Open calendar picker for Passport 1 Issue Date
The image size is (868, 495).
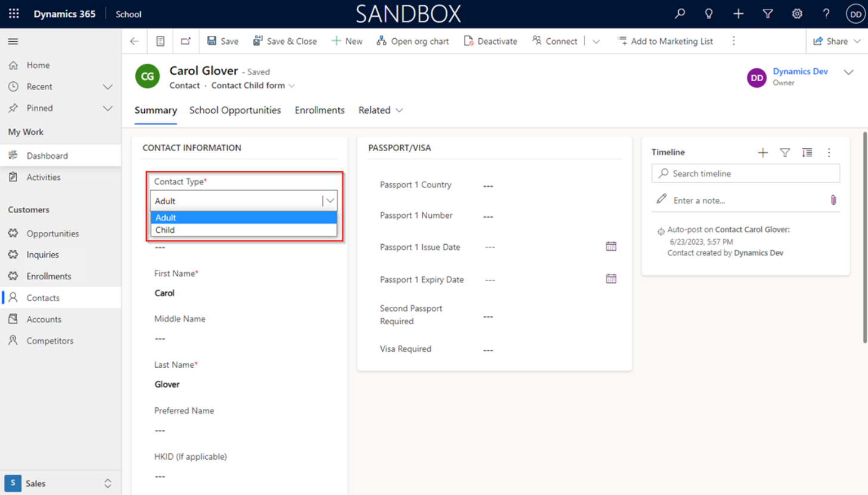611,246
